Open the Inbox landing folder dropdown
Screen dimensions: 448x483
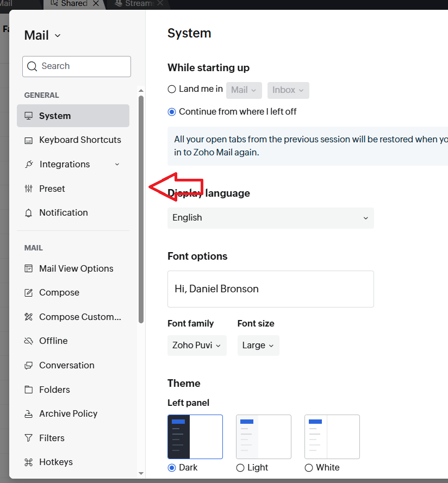point(288,90)
